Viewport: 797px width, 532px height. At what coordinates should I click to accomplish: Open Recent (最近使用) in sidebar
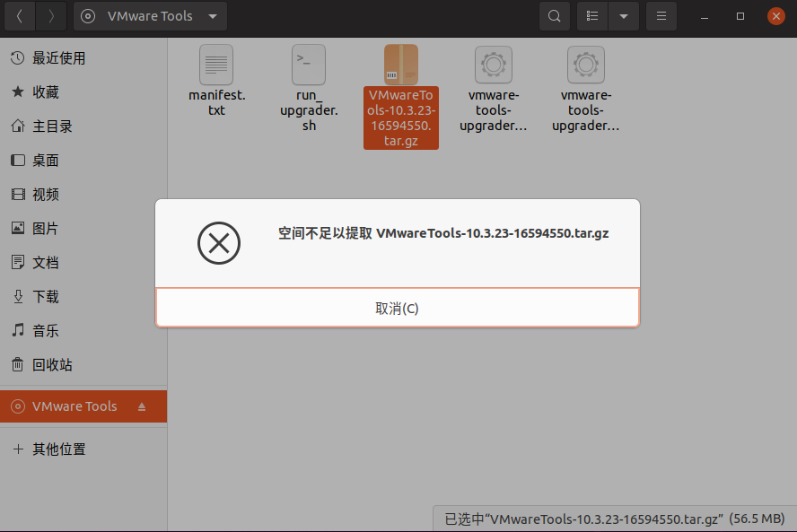(83, 58)
